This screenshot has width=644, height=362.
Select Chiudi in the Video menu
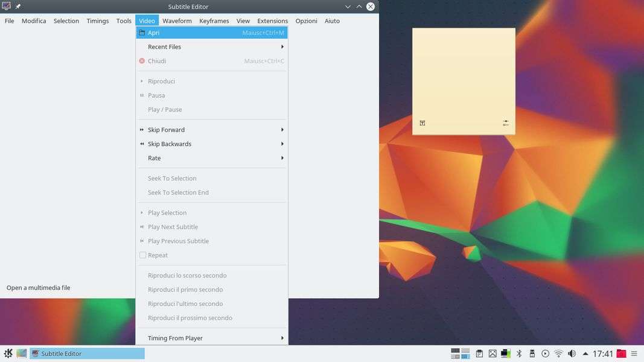click(x=211, y=61)
